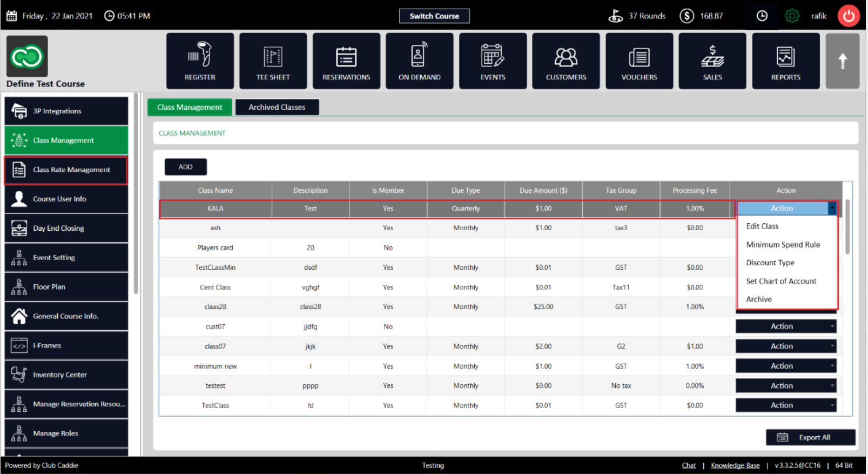The height and width of the screenshot is (474, 868).
Task: Open the Tee Sheet module
Action: click(273, 61)
